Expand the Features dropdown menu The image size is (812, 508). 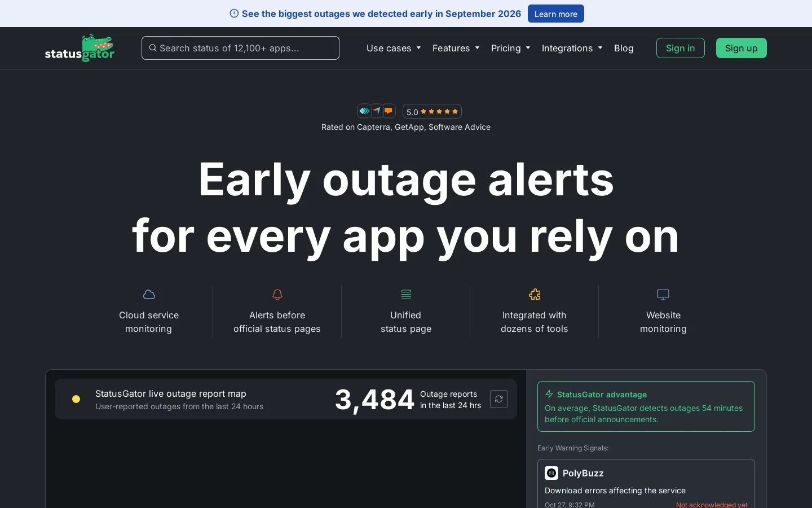click(x=456, y=48)
